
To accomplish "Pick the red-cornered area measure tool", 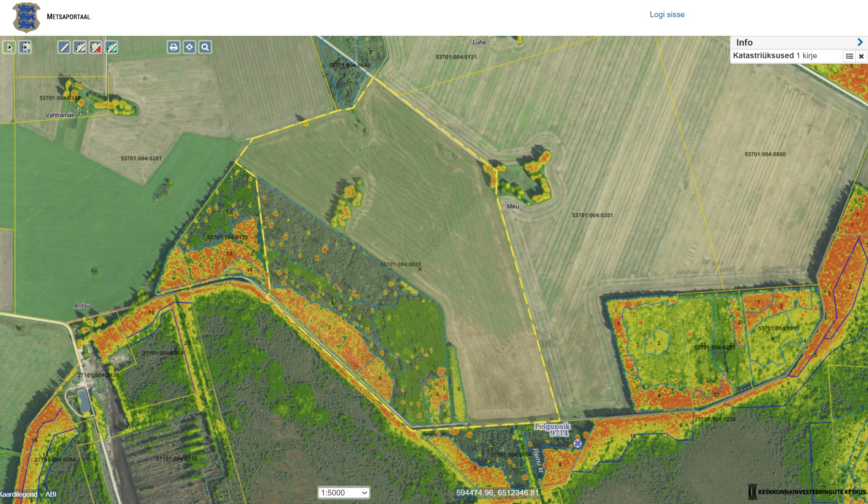I will coord(96,48).
